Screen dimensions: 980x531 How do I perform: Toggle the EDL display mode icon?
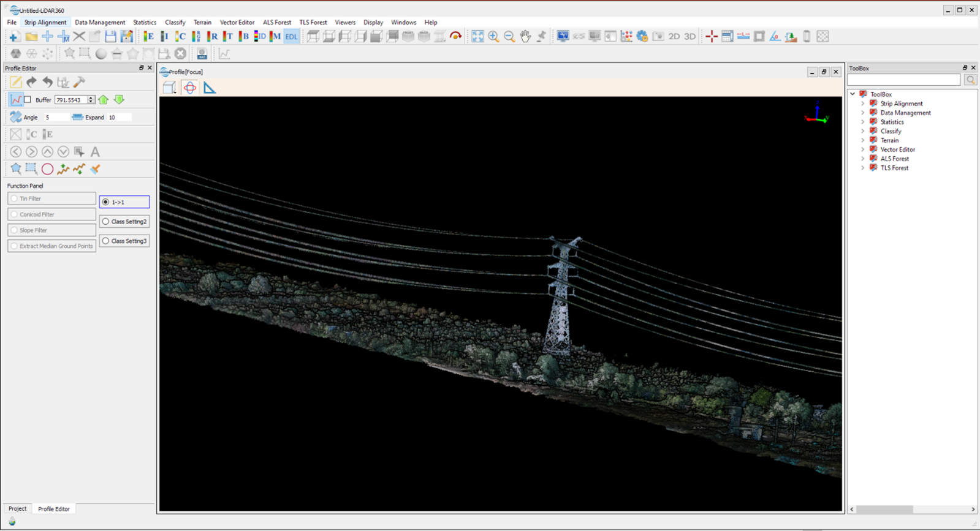click(x=291, y=37)
